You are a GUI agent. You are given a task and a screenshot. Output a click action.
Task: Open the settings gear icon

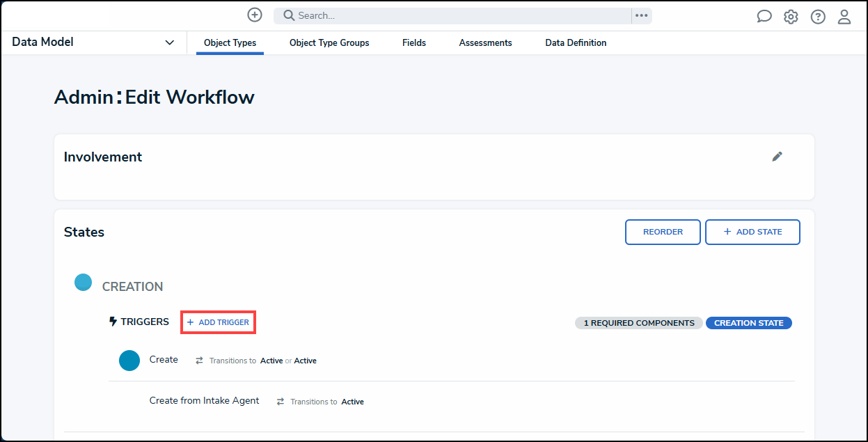(791, 17)
